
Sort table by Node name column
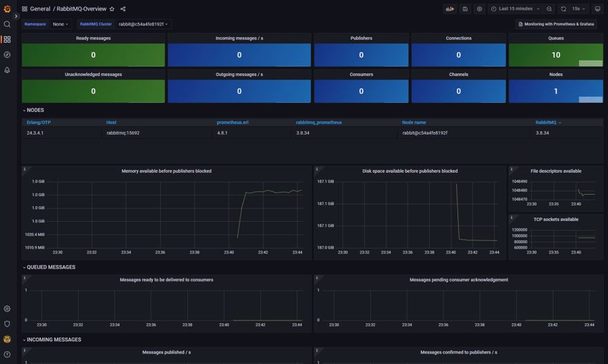[x=414, y=122]
